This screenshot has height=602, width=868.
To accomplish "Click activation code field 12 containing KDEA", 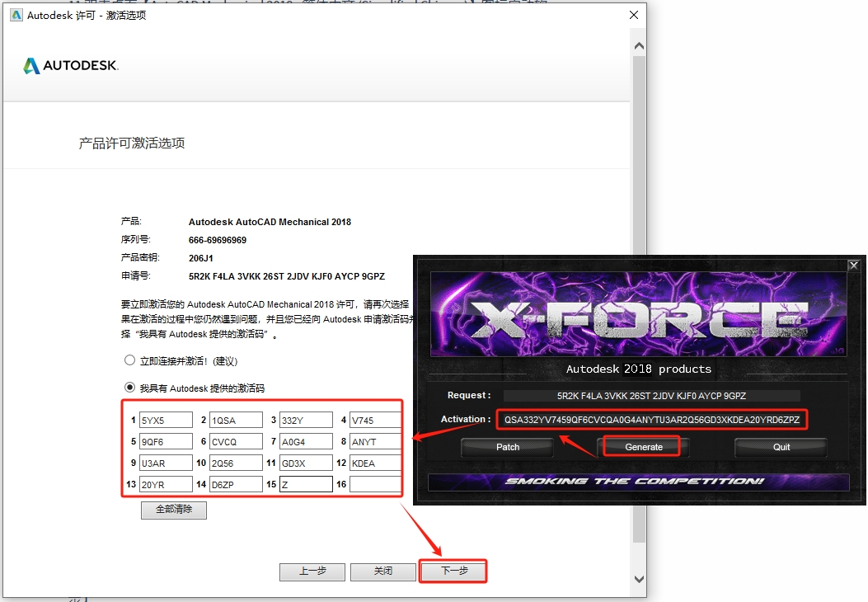I will pos(375,463).
